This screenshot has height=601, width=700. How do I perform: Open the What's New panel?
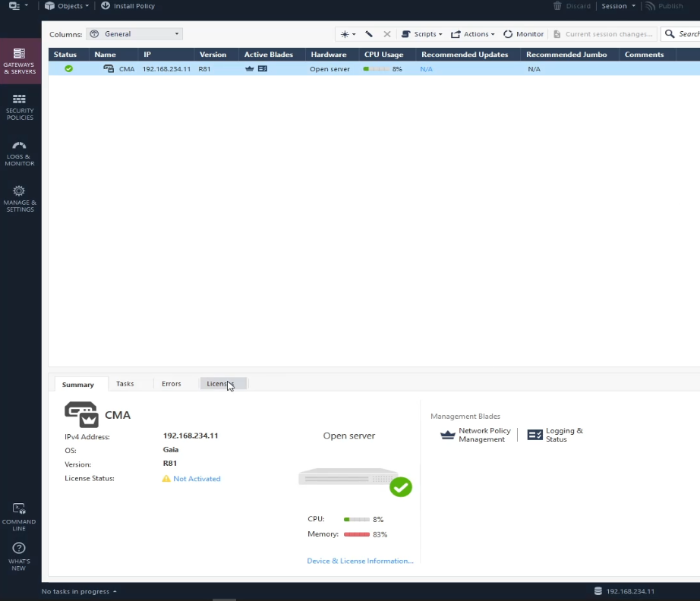pyautogui.click(x=20, y=558)
